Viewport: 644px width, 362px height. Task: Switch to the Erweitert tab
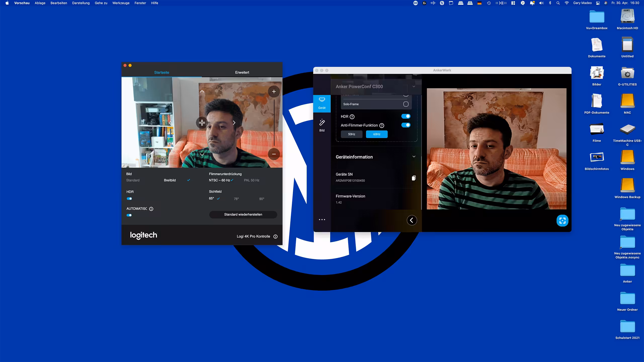[242, 72]
